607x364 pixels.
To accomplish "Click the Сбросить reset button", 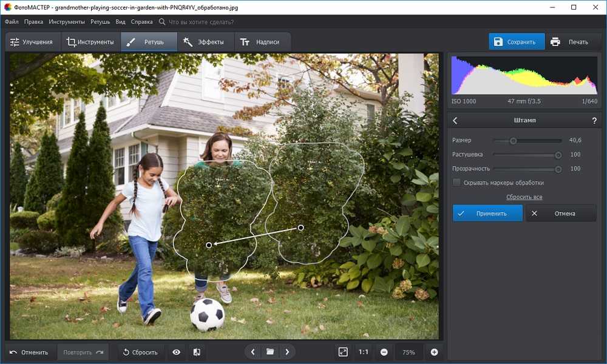I will (140, 352).
